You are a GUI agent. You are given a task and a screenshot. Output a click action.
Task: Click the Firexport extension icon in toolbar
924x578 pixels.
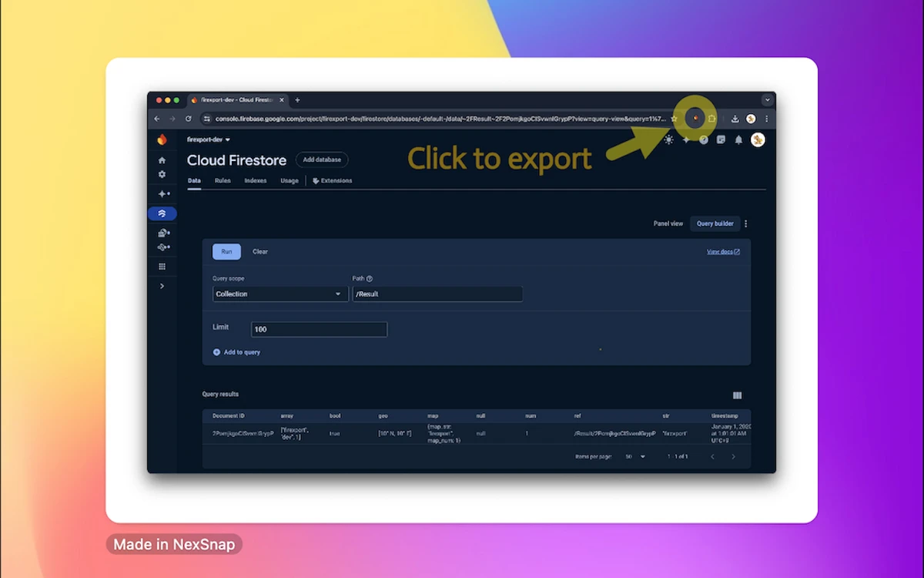[695, 119]
